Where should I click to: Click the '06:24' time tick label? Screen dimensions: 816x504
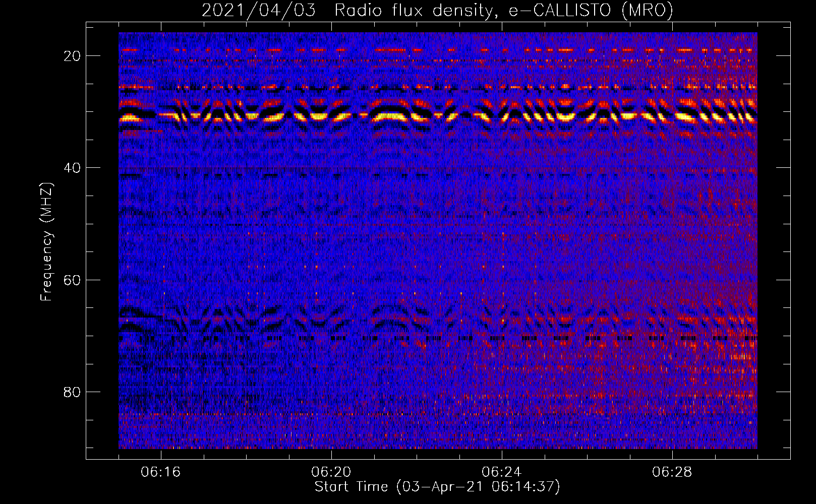(502, 472)
